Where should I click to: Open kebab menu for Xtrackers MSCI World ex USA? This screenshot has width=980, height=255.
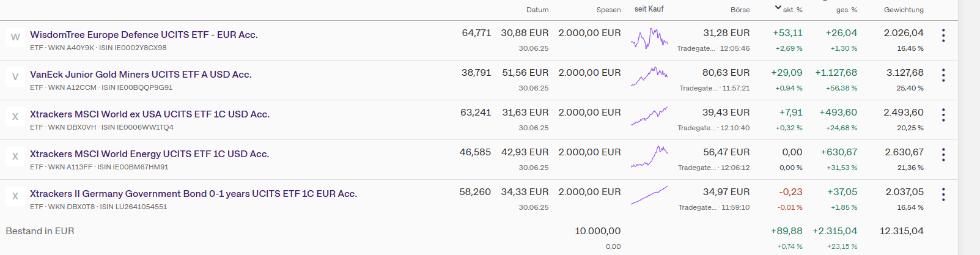point(943,115)
